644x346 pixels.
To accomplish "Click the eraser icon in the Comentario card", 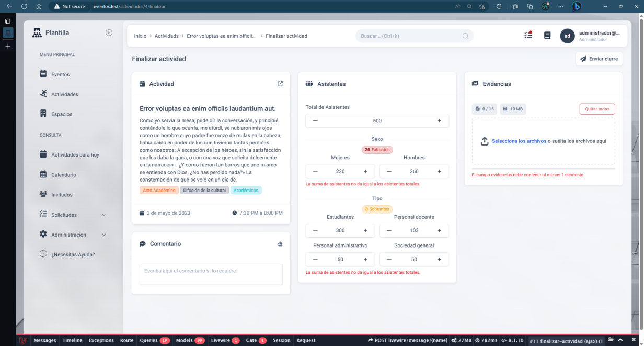I will pos(280,244).
